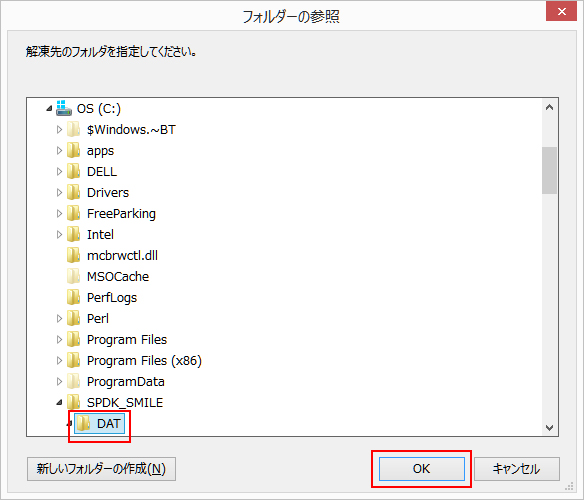The width and height of the screenshot is (584, 500).
Task: Expand the $Windows.~BT folder
Action: 59,130
